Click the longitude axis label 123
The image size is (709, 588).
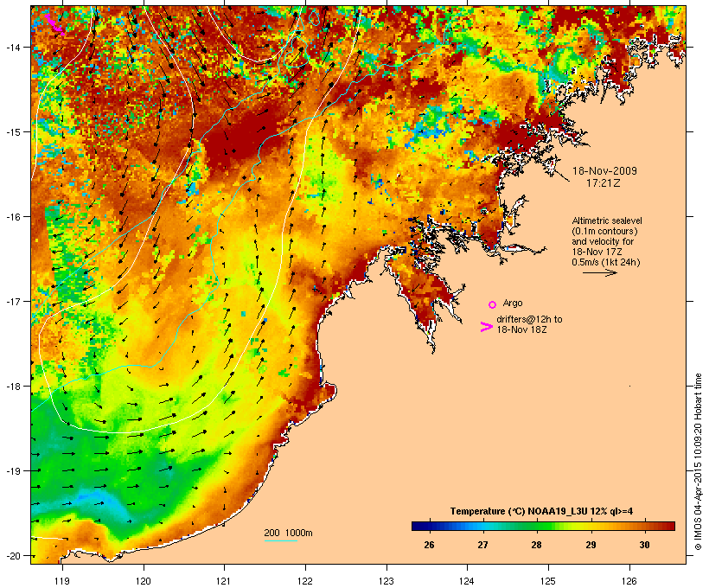coord(386,581)
